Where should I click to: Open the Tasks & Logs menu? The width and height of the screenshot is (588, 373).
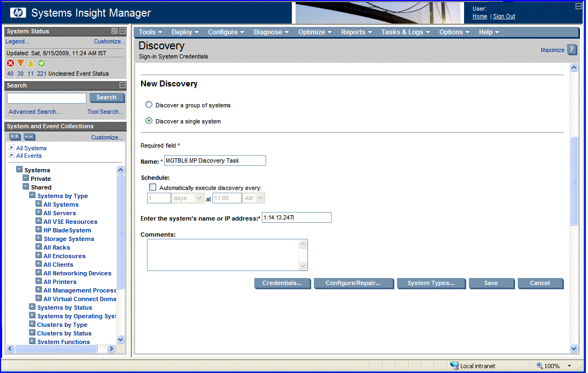pos(405,32)
